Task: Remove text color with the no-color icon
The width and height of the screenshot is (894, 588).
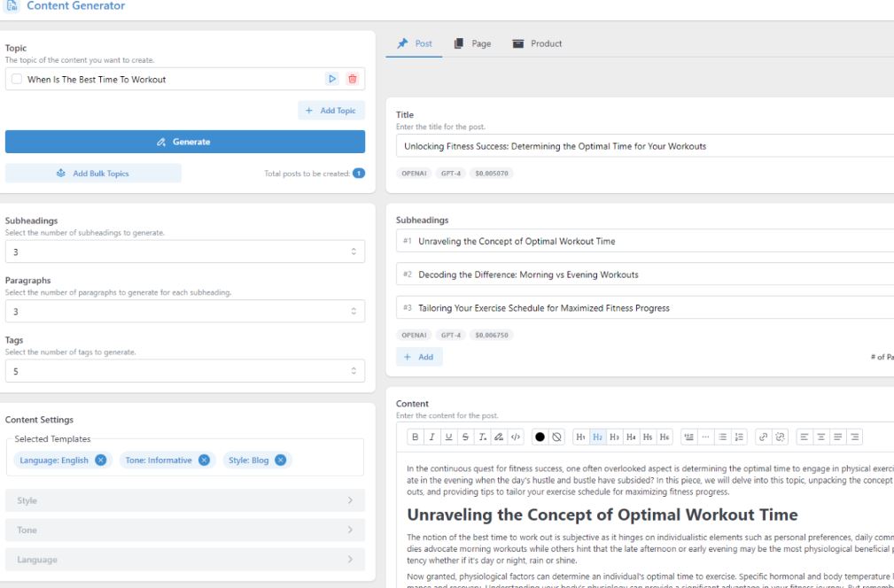Action: (x=557, y=437)
